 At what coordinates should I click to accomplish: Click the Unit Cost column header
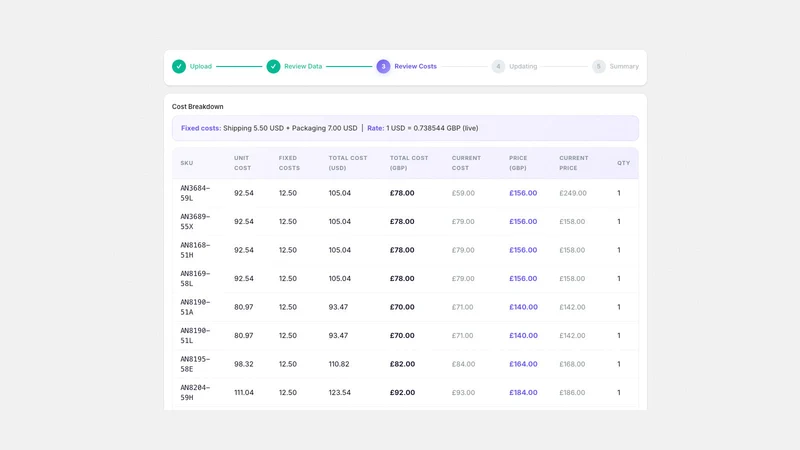click(243, 163)
